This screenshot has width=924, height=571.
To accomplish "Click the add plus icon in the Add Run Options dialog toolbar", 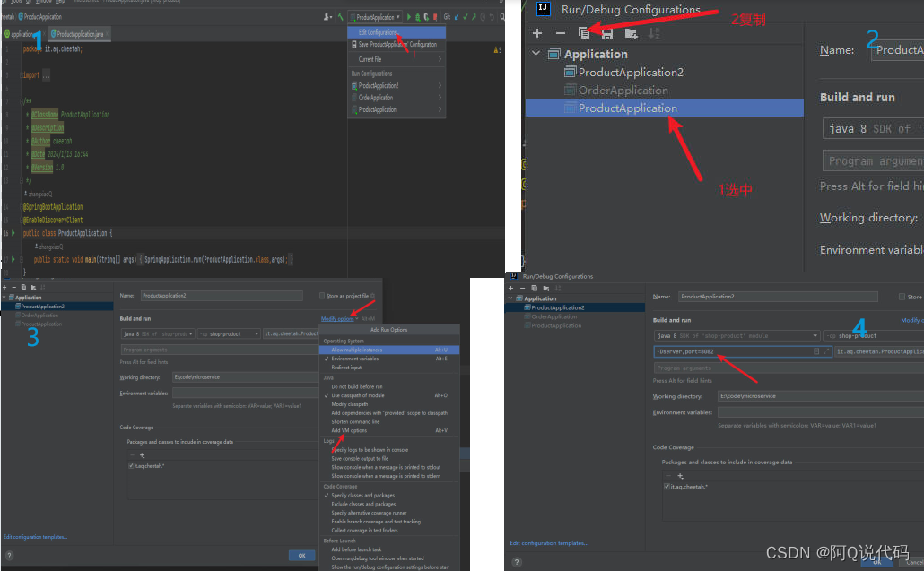I will (x=4, y=287).
